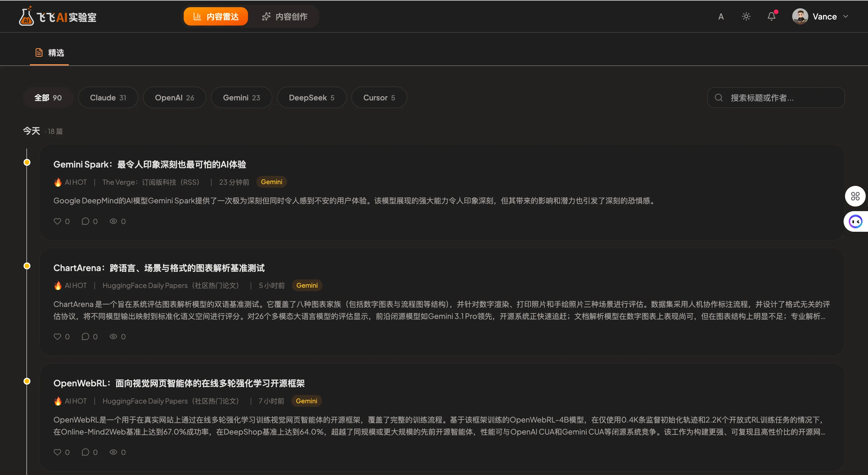Filter articles by OpenAI 26
The image size is (868, 475).
pyautogui.click(x=175, y=98)
